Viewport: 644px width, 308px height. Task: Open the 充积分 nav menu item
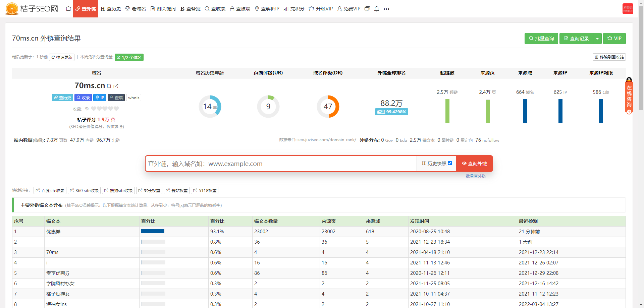294,9
